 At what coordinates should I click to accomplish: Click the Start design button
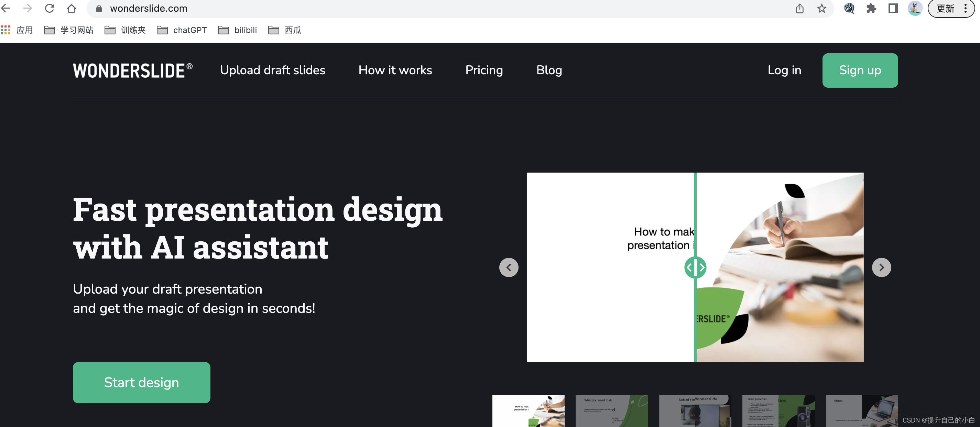point(141,382)
